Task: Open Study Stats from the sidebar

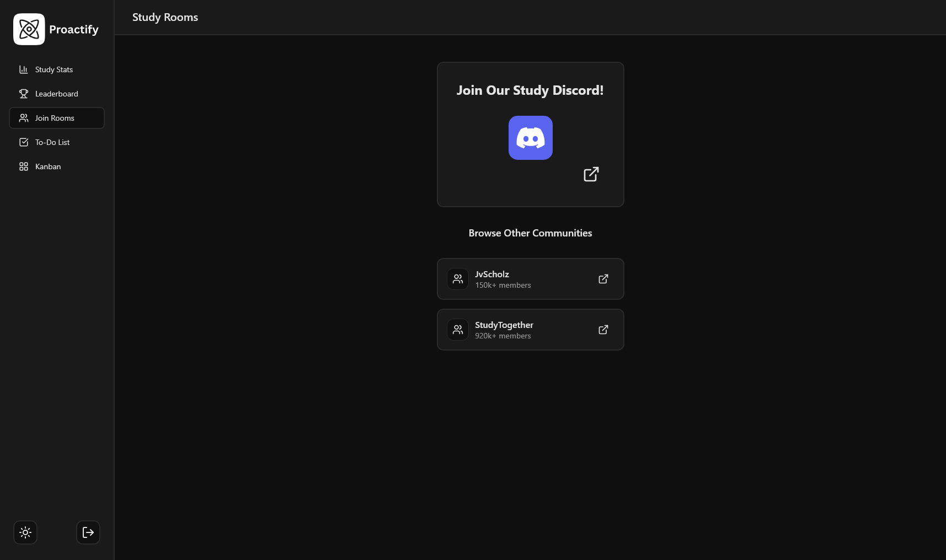Action: [x=57, y=69]
